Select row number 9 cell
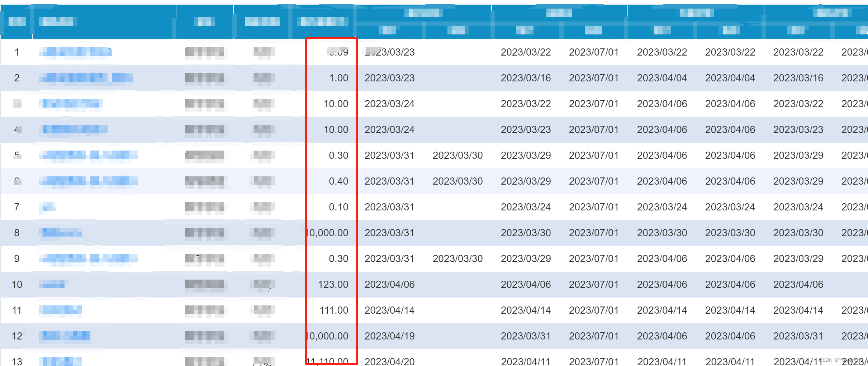Viewport: 868px width, 366px height. tap(17, 258)
